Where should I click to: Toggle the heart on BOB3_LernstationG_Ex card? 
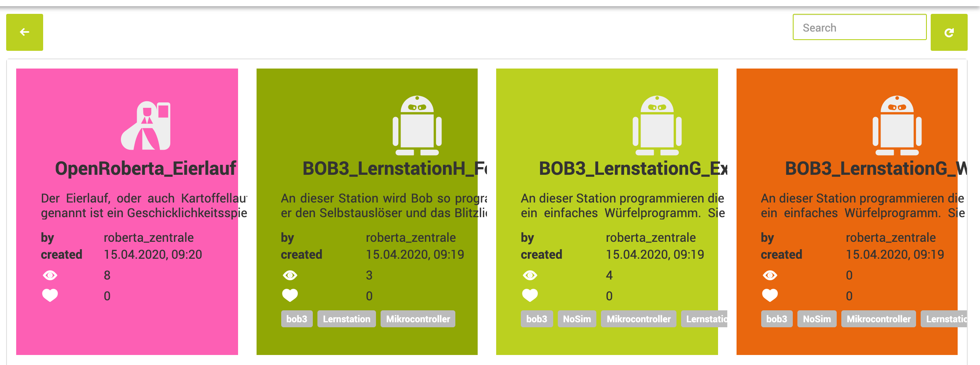tap(530, 295)
